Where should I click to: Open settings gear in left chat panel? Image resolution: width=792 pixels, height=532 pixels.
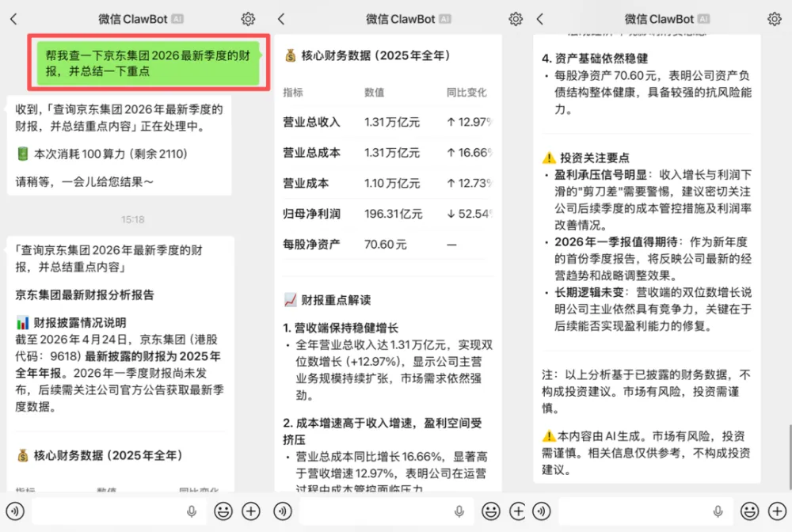[x=248, y=19]
